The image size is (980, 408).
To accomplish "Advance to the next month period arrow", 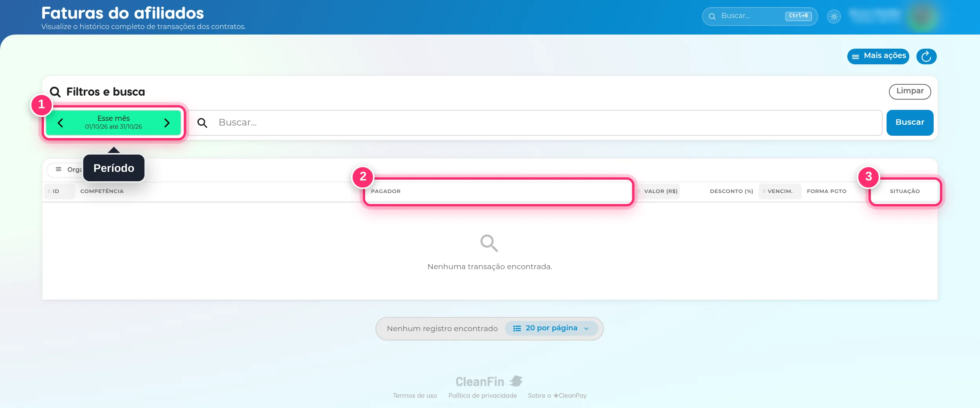I will [x=167, y=123].
